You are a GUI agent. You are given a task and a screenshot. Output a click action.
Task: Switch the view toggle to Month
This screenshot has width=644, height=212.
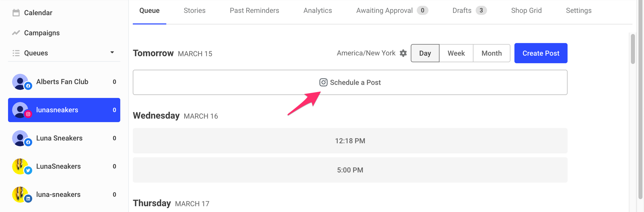coord(491,53)
